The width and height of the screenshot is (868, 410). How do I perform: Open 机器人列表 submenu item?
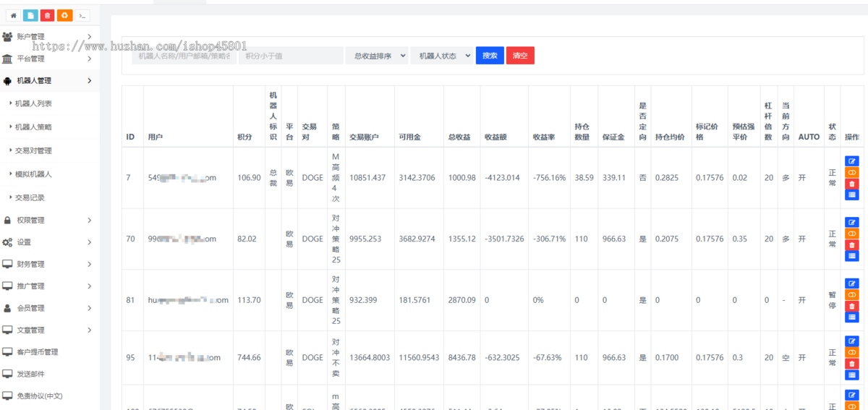click(x=33, y=103)
